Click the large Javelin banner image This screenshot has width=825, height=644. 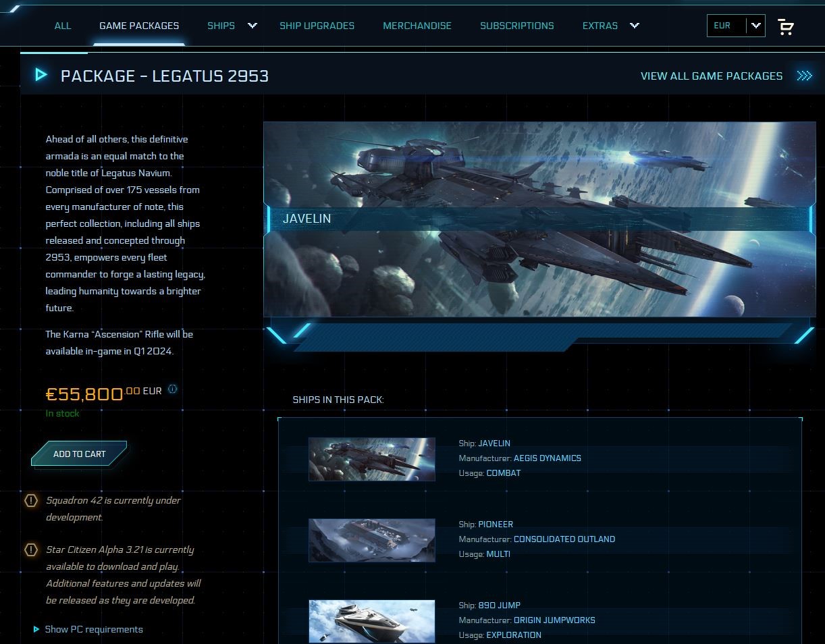point(539,219)
